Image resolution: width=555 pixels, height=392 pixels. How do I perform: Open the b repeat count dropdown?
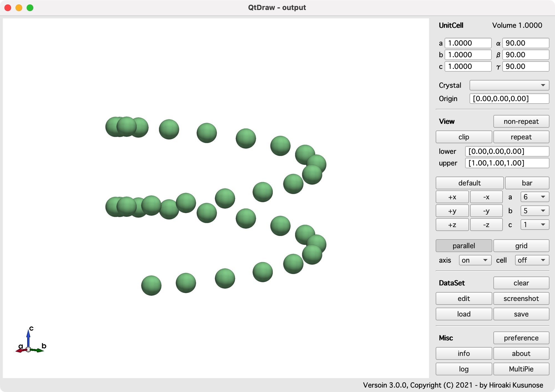point(534,211)
